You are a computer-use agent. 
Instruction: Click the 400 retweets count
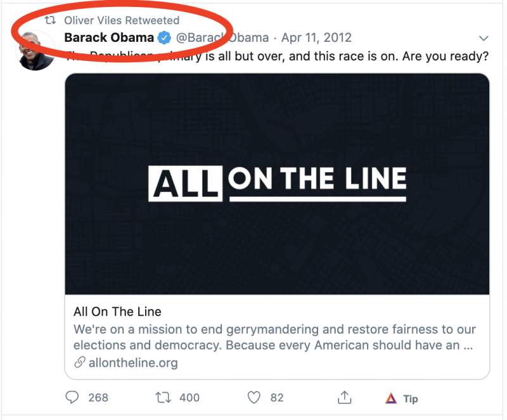pyautogui.click(x=189, y=398)
